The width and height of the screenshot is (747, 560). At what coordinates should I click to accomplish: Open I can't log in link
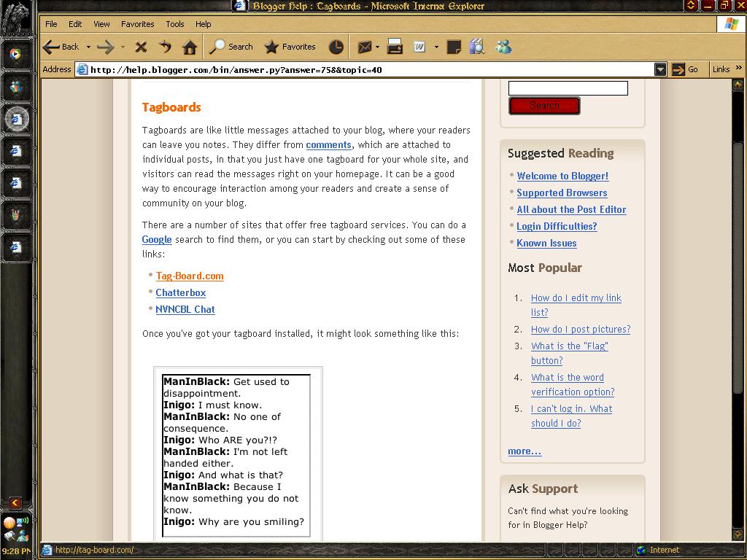[x=572, y=416]
